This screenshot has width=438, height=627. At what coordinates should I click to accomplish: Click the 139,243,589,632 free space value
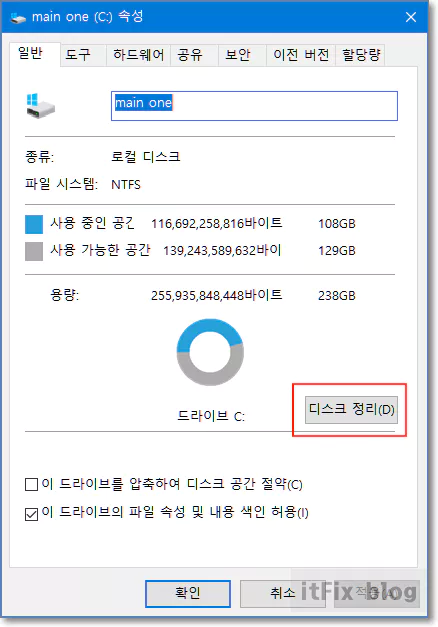[222, 251]
